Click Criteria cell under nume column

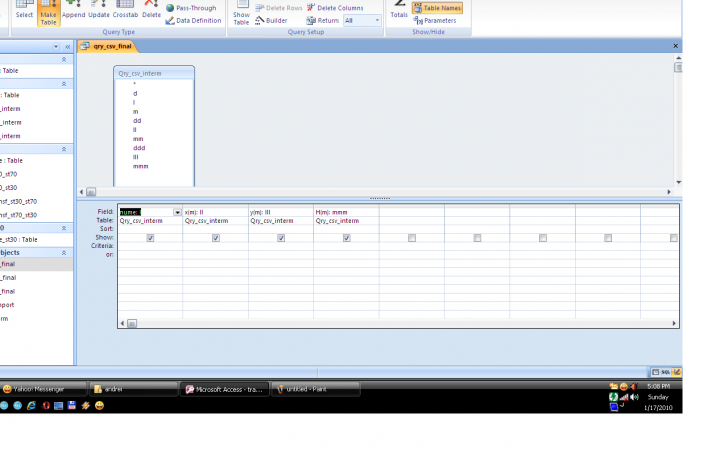pyautogui.click(x=150, y=246)
